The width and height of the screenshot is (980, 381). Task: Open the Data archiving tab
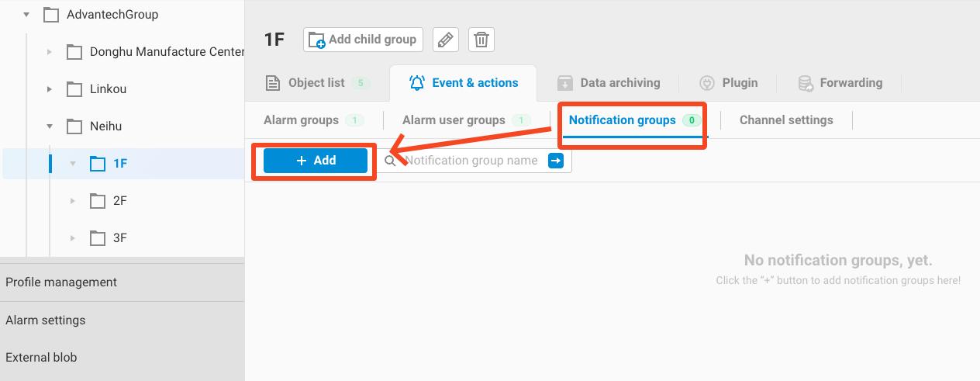pyautogui.click(x=609, y=83)
